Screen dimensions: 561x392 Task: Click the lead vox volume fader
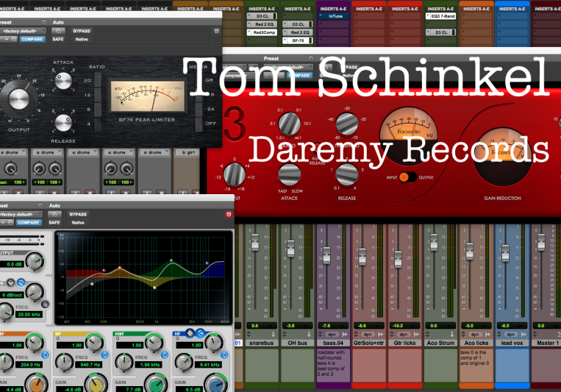coord(505,253)
